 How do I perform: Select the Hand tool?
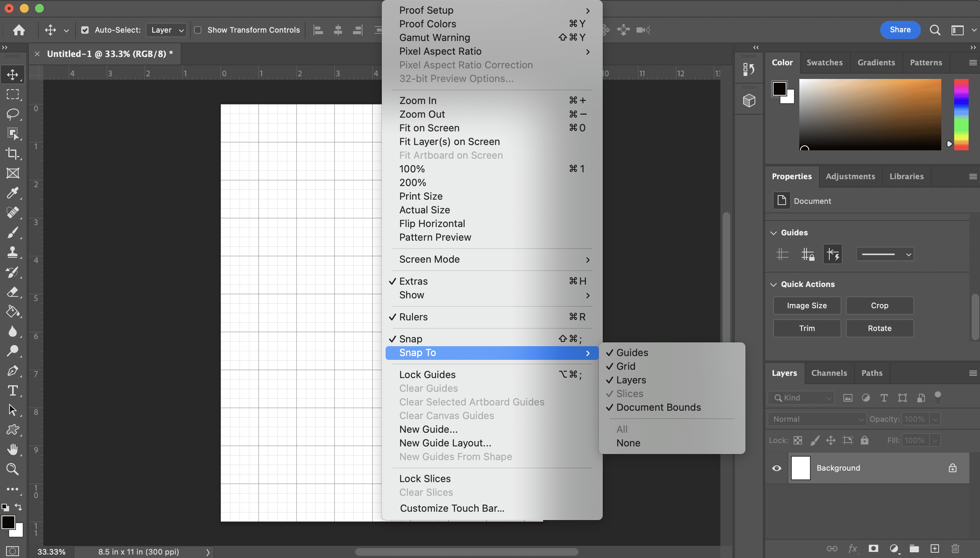[13, 449]
